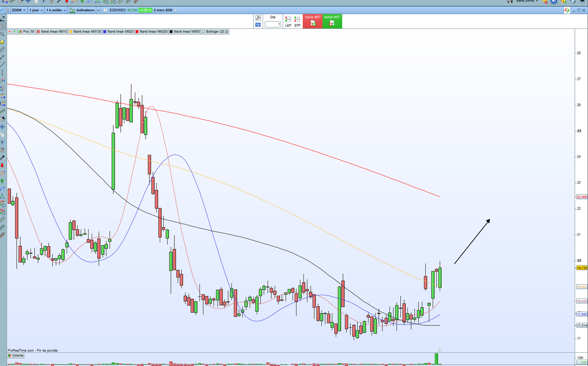Click the Qté quantity input field

pyautogui.click(x=273, y=24)
